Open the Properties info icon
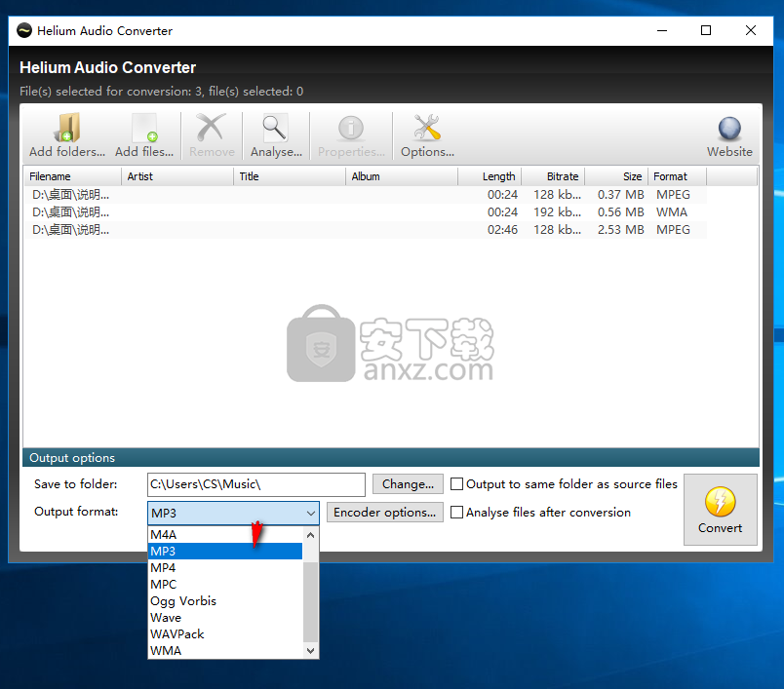This screenshot has height=689, width=784. pyautogui.click(x=351, y=134)
